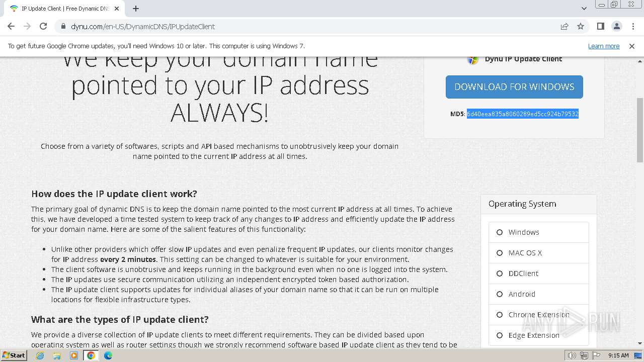Select the Chrome Extension option

(539, 315)
